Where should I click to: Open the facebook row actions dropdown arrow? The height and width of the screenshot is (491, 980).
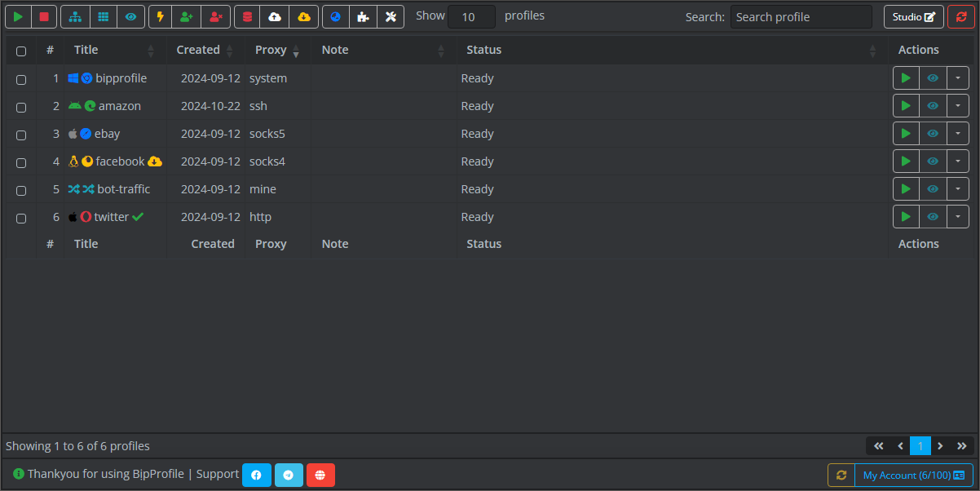coord(958,161)
